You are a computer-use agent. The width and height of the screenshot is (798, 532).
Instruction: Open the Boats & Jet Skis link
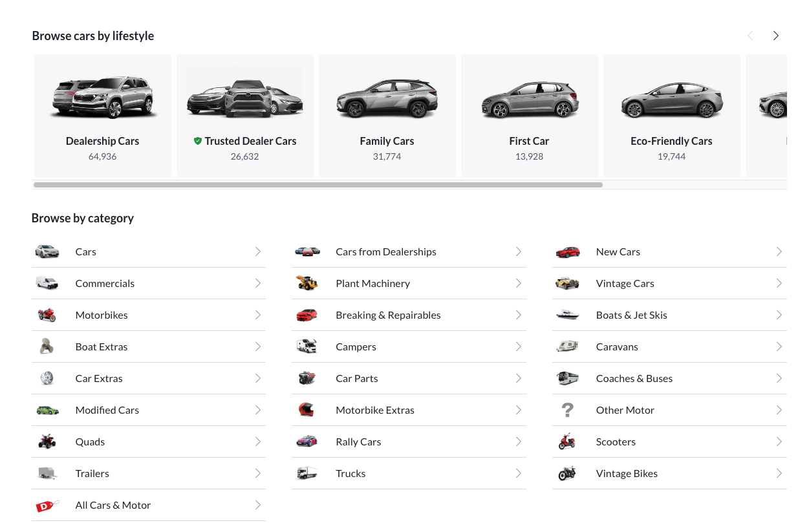coord(631,315)
